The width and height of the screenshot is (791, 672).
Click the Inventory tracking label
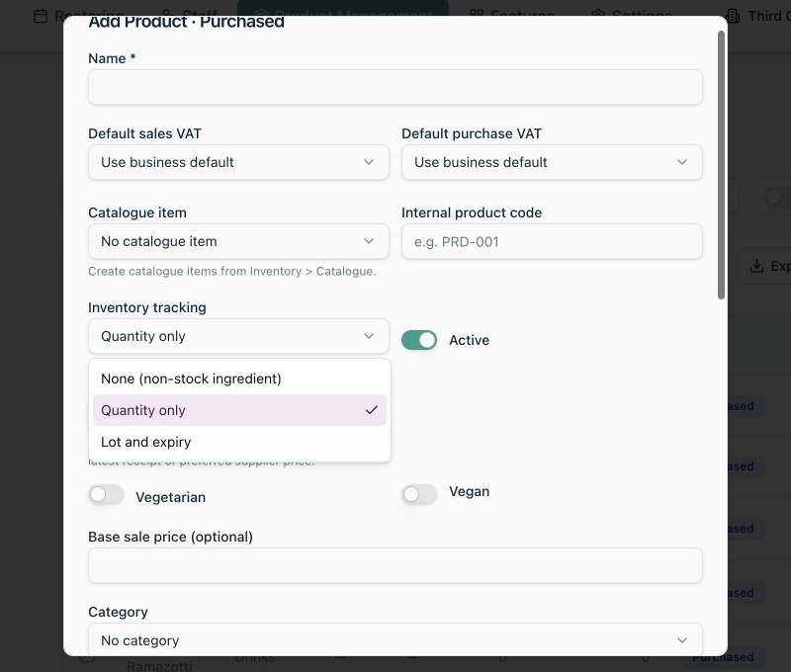point(147,307)
